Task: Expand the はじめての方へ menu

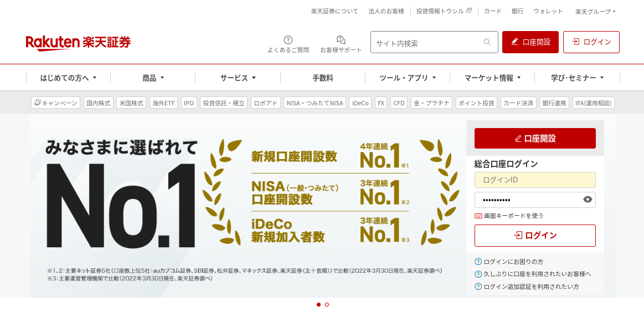Action: pos(68,78)
